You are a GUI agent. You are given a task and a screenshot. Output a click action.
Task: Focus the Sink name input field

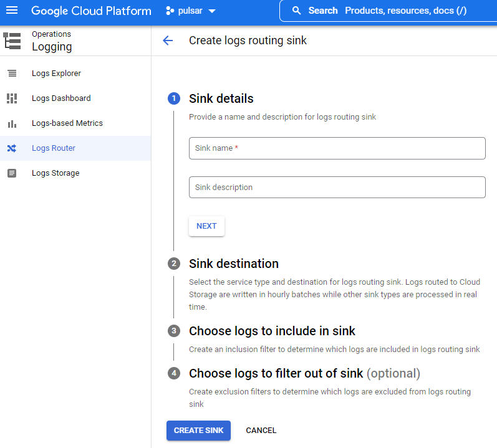(x=337, y=148)
